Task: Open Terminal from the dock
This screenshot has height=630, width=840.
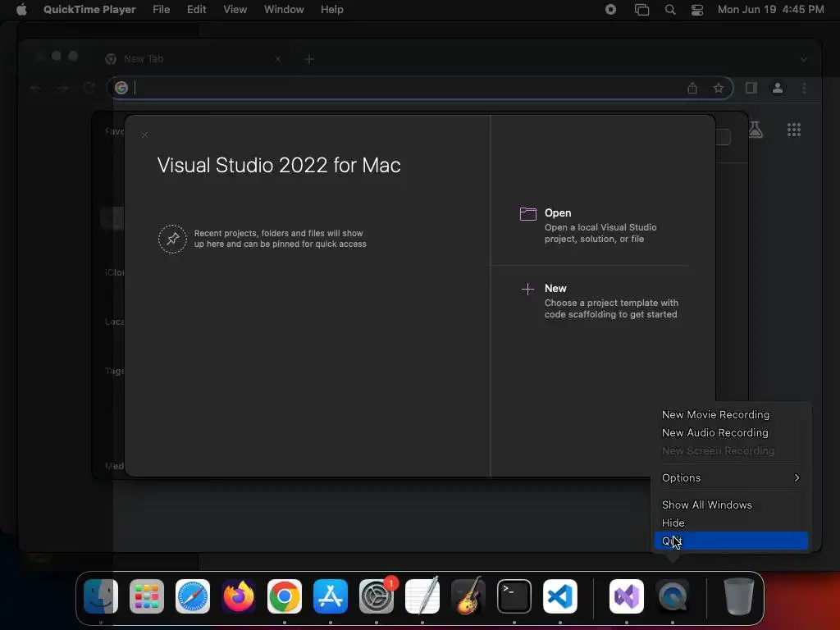Action: point(514,596)
